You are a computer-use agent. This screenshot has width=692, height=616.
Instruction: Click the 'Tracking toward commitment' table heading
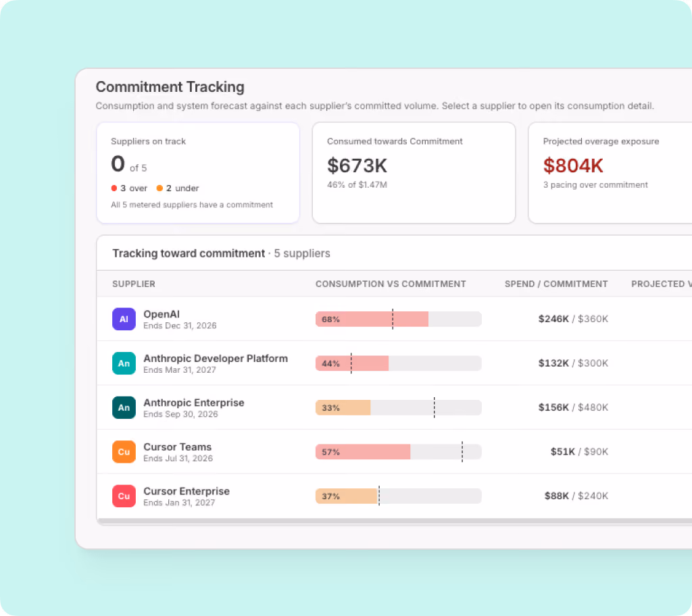(x=189, y=253)
